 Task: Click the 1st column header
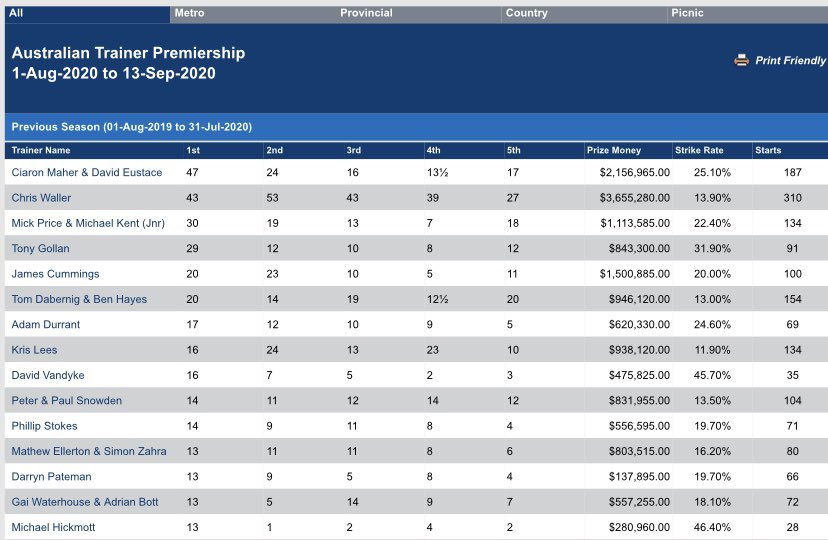[x=193, y=150]
